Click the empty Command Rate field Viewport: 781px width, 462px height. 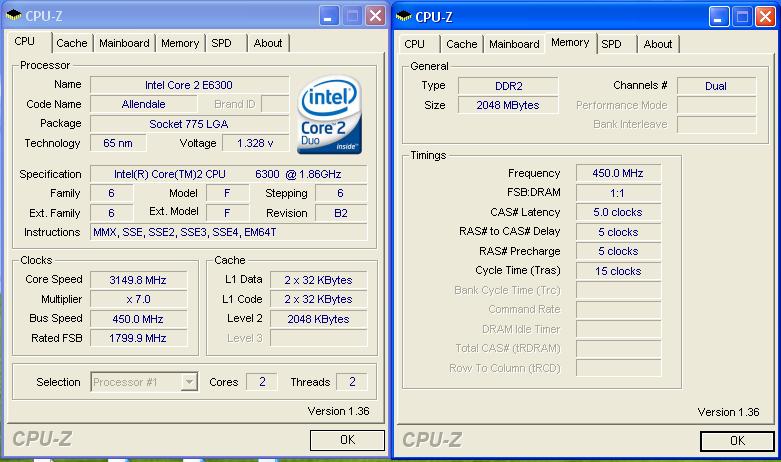click(x=618, y=310)
